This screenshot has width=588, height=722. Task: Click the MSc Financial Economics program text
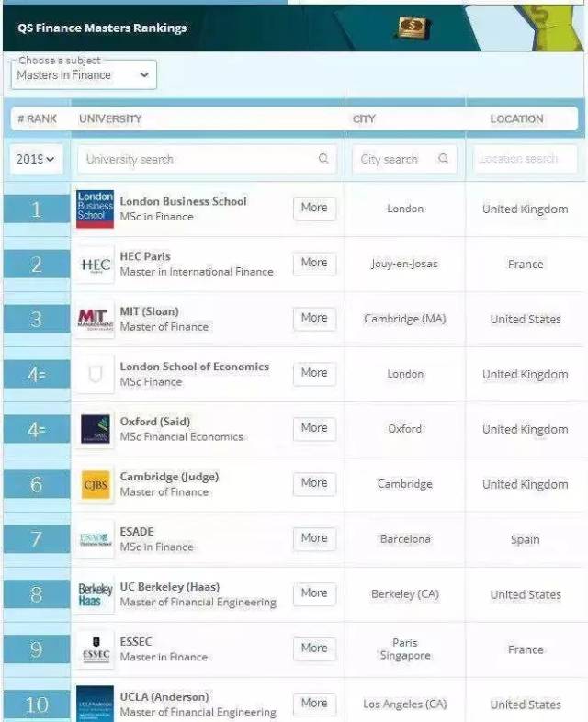coord(181,436)
